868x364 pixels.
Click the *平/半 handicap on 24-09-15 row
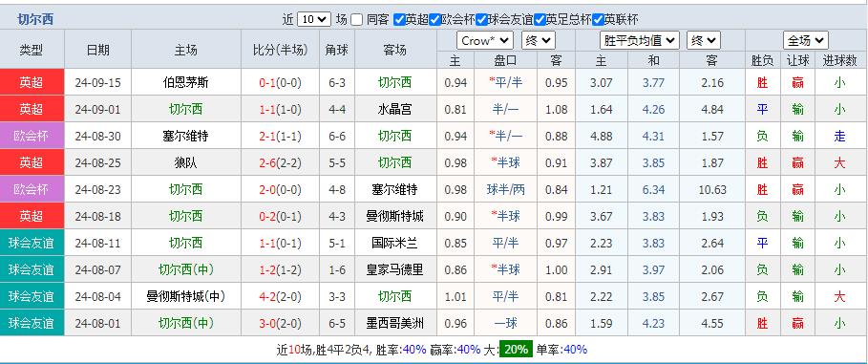coord(505,83)
